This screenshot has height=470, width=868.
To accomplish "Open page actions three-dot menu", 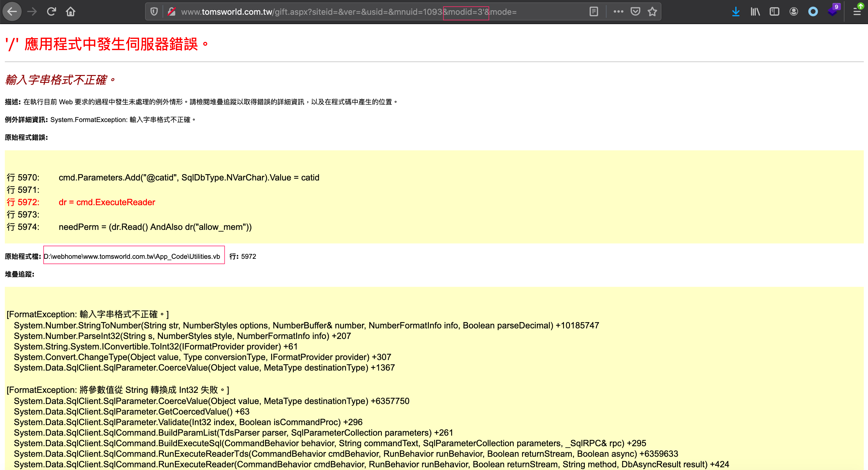I will click(618, 12).
